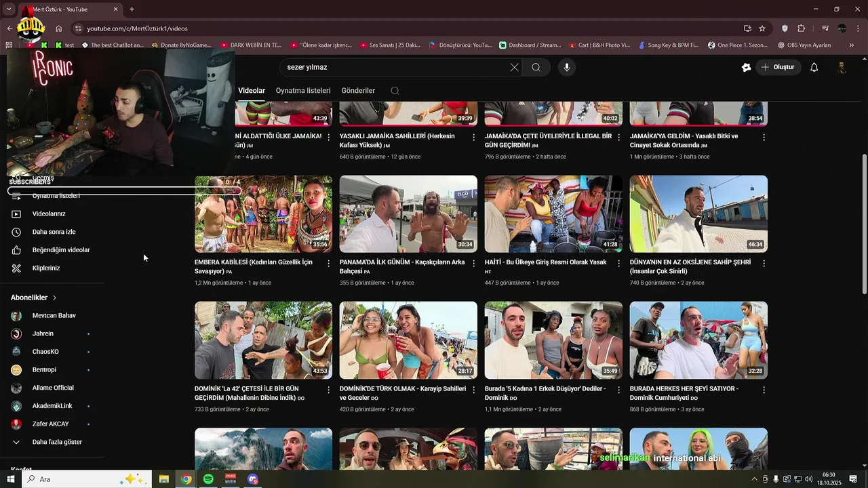Viewport: 868px width, 488px height.
Task: Play the DOMİNİK'DE TÜRK OLMAK thumbnail
Action: pos(408,340)
